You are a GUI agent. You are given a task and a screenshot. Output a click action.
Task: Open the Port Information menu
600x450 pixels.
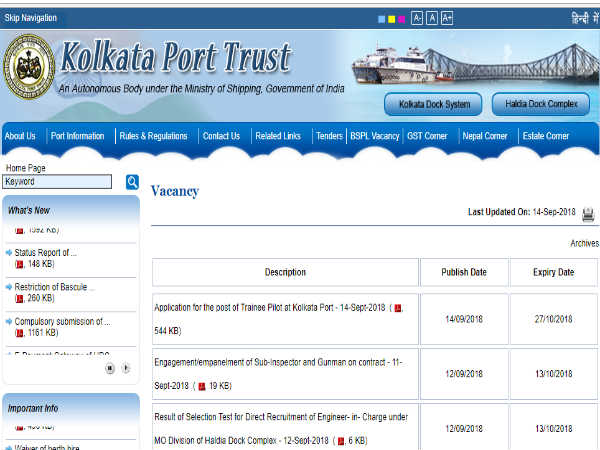point(77,136)
